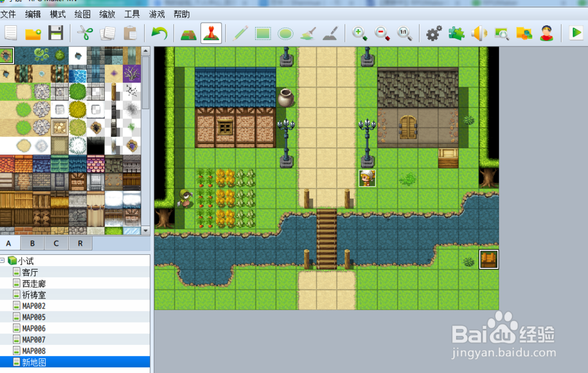This screenshot has width=588, height=373.
Task: Collapse the 小试 project tree
Action: point(5,261)
